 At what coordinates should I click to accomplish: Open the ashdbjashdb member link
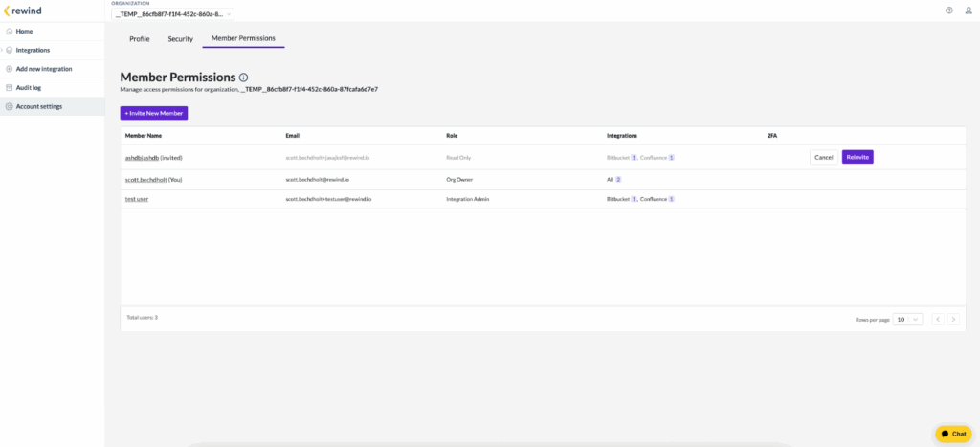click(x=142, y=158)
